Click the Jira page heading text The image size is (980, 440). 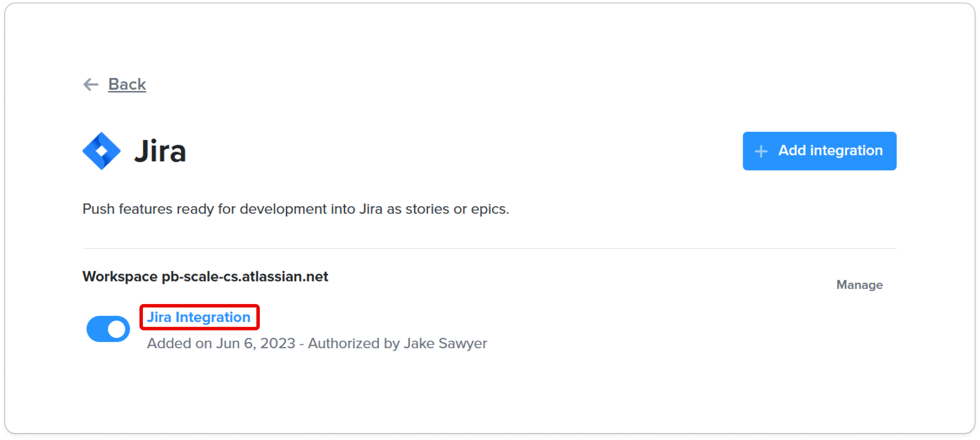(x=160, y=151)
